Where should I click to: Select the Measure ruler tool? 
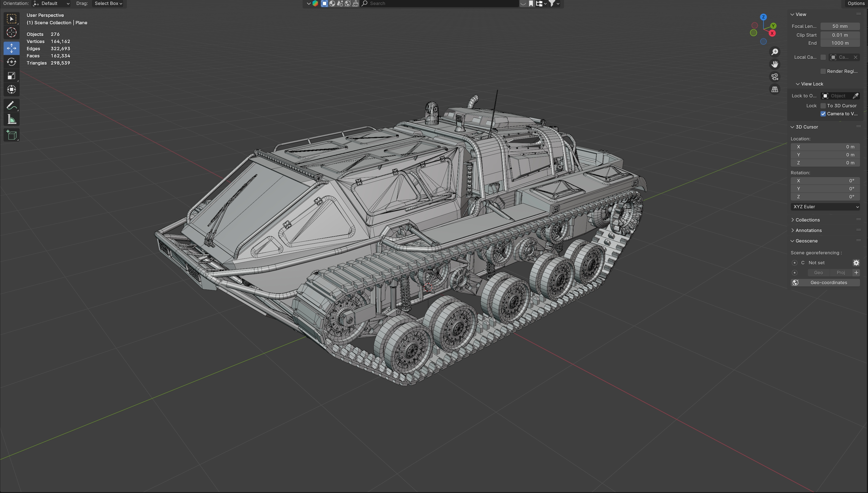click(x=12, y=119)
